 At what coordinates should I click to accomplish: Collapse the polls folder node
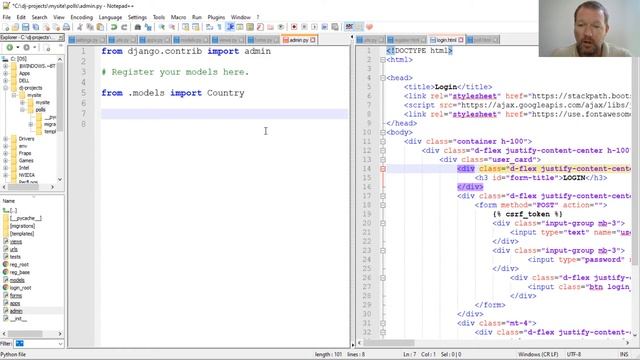coord(22,110)
